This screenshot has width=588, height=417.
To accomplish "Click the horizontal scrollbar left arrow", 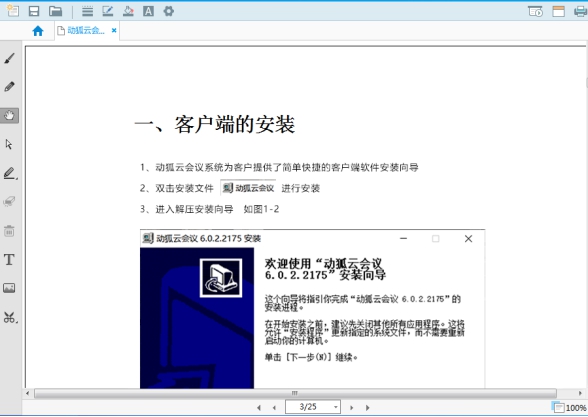I will point(28,393).
